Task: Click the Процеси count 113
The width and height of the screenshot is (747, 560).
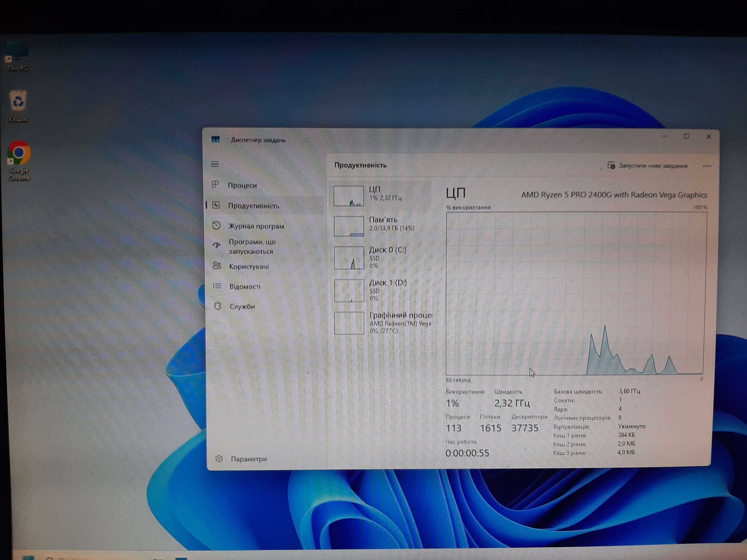Action: click(454, 428)
